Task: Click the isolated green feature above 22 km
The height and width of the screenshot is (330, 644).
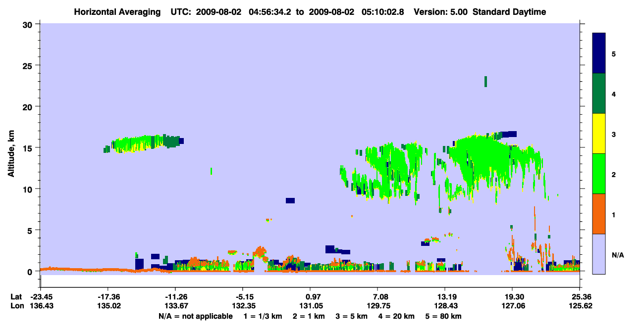Action: pos(485,82)
